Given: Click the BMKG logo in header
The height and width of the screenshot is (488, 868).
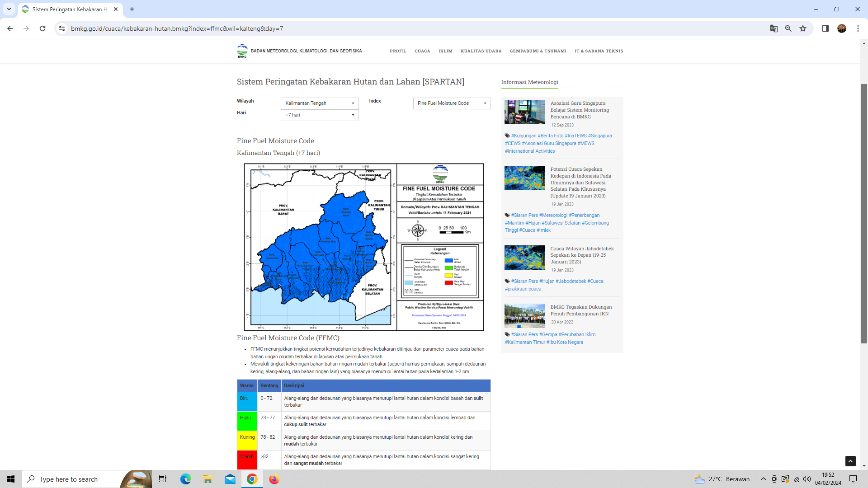Looking at the screenshot, I should 242,51.
